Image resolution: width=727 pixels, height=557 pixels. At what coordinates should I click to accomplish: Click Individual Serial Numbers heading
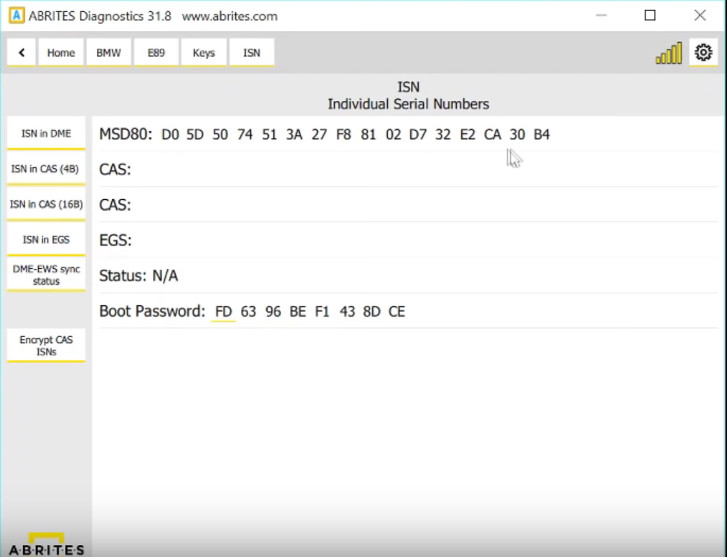point(408,104)
